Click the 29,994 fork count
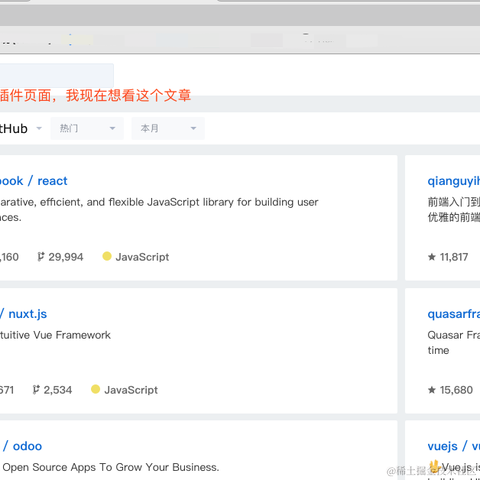The height and width of the screenshot is (480, 480). coord(66,257)
